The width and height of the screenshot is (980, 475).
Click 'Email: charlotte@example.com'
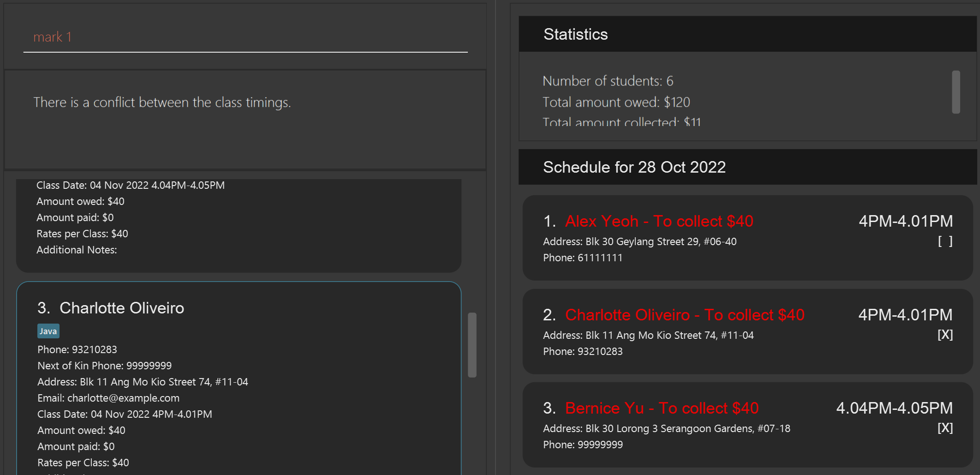pos(108,398)
